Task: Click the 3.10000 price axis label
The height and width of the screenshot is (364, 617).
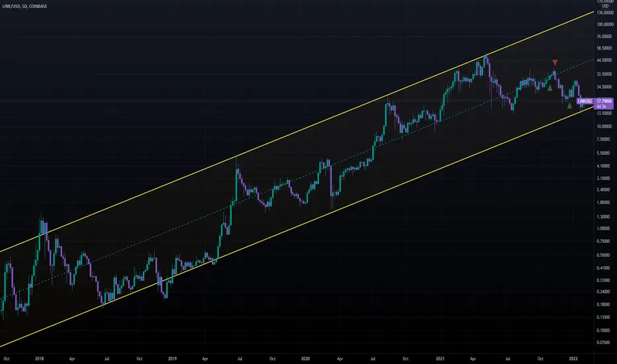Action: (604, 178)
